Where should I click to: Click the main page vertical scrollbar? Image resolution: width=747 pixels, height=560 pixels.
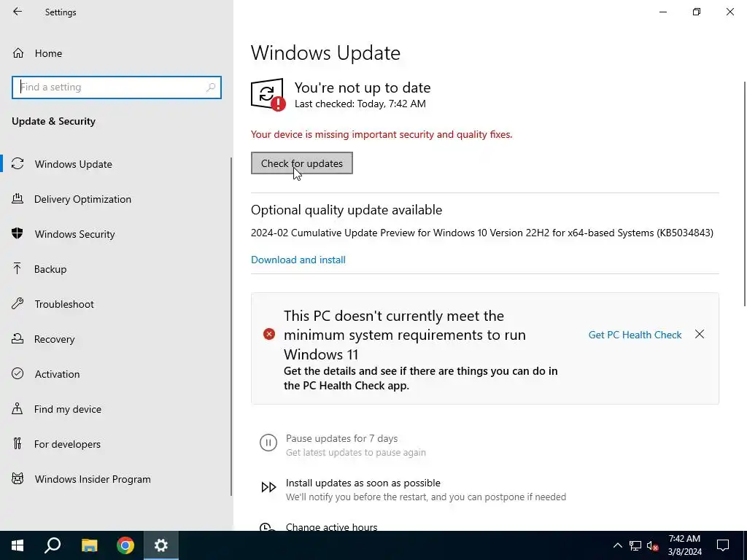[x=745, y=194]
